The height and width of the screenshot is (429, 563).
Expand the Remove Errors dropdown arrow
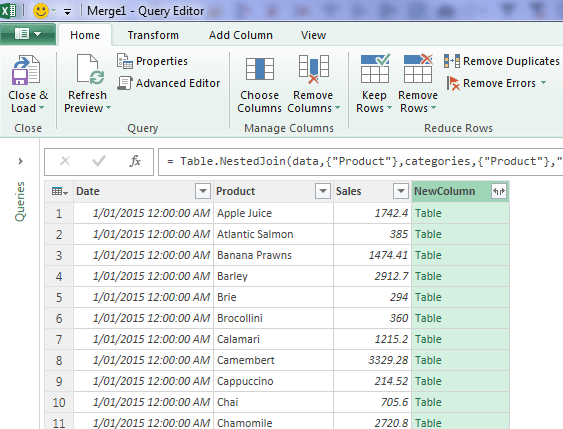click(544, 83)
